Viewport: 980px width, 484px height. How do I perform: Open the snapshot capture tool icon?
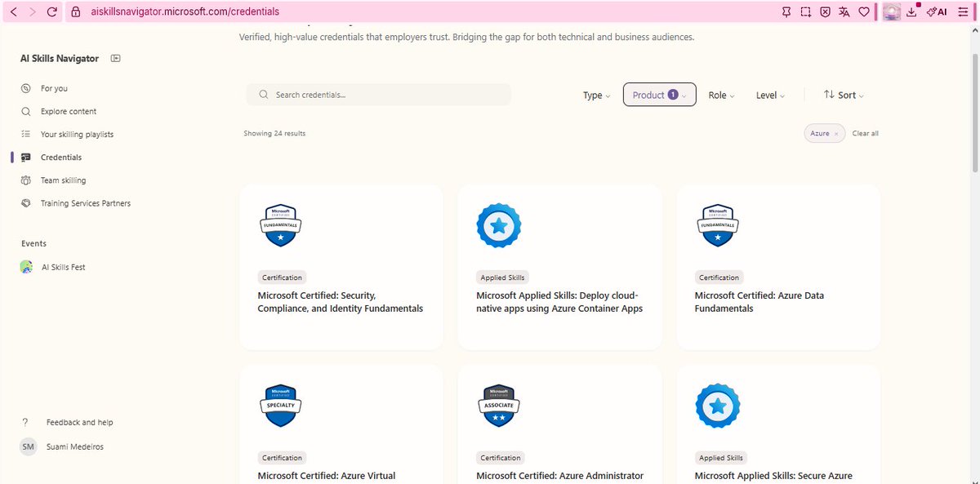[806, 12]
